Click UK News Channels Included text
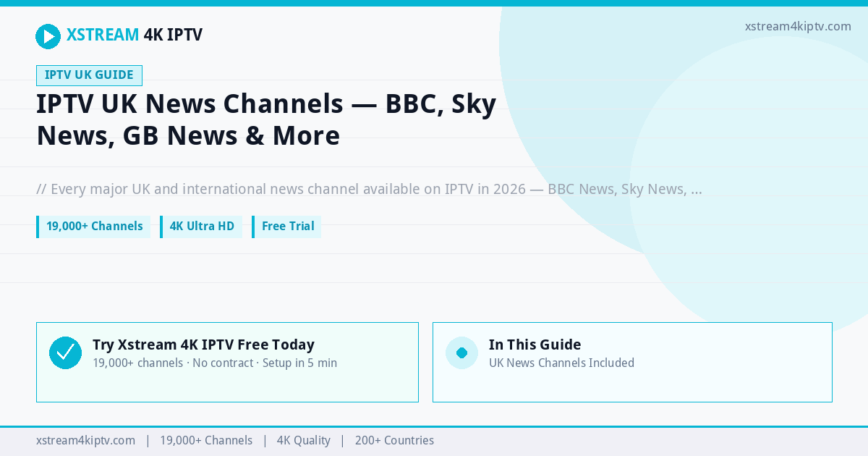 (x=561, y=363)
